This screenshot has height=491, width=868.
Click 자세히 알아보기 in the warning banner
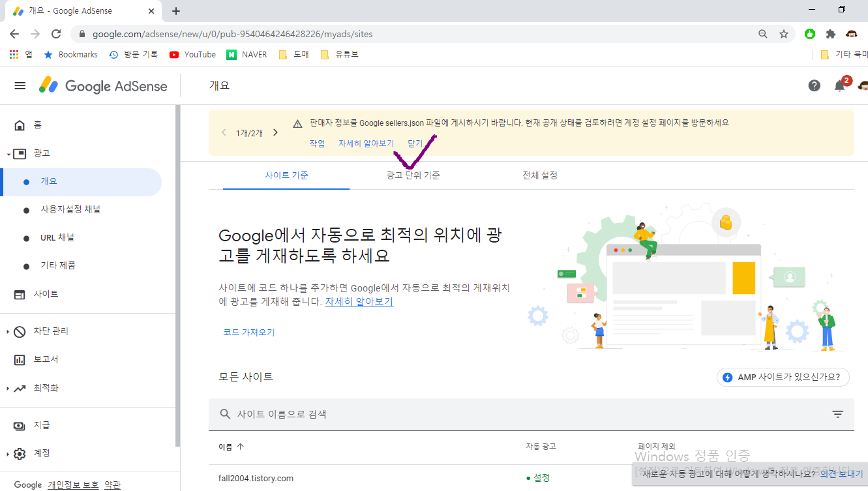click(366, 143)
